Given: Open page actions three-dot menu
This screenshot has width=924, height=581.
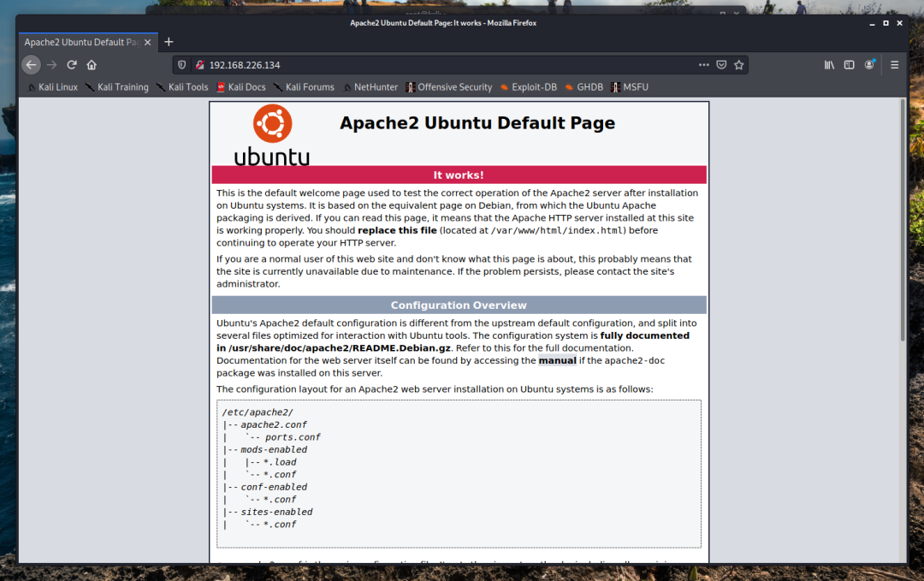Looking at the screenshot, I should point(703,65).
